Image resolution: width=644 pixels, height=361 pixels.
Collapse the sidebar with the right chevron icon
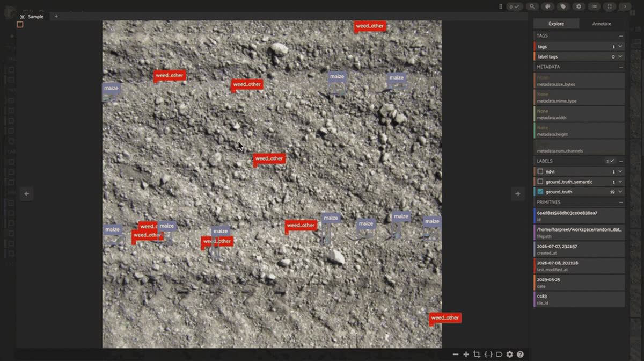point(625,6)
